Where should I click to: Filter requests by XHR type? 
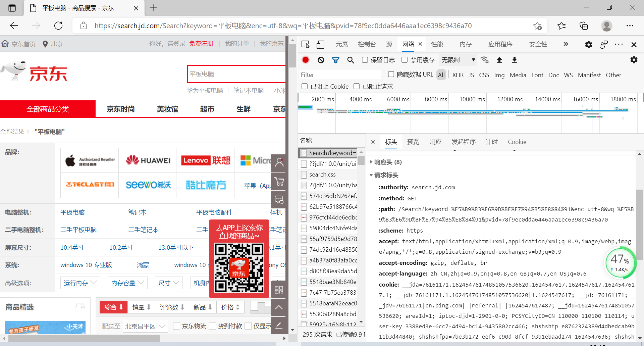[x=458, y=75]
